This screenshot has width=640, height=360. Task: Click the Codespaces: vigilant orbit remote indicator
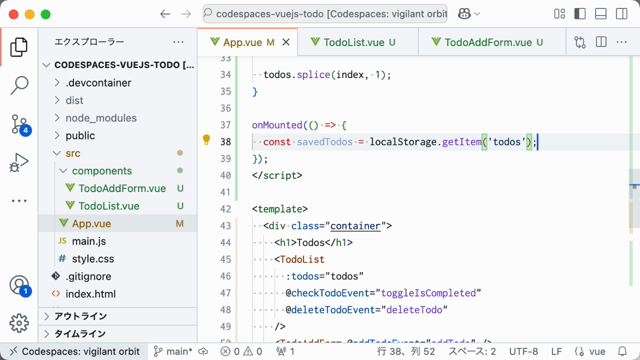[74, 351]
